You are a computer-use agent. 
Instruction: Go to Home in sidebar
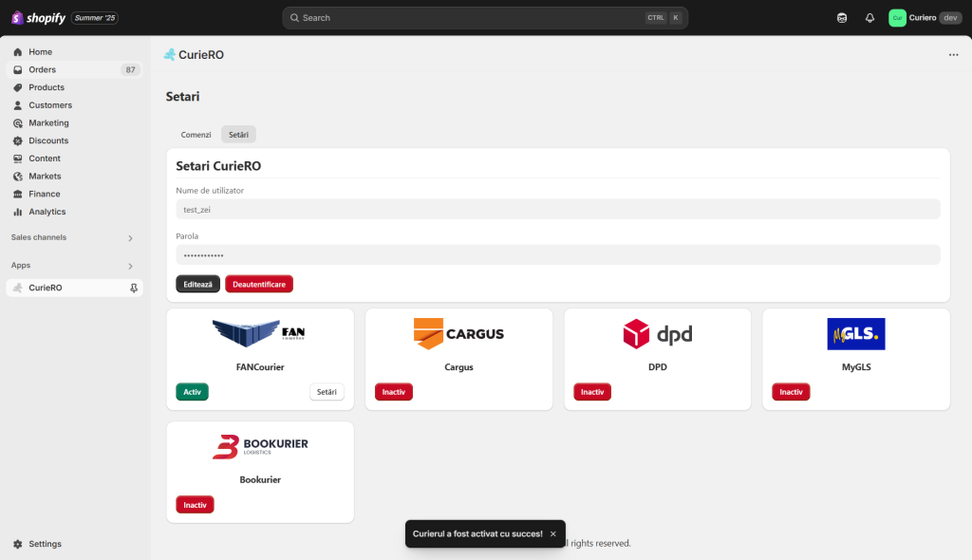[40, 52]
